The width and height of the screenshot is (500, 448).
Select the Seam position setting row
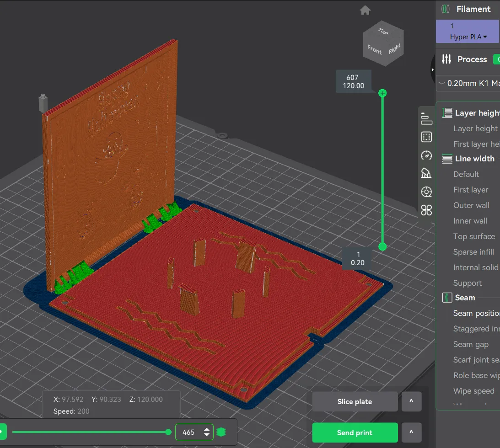tap(476, 313)
